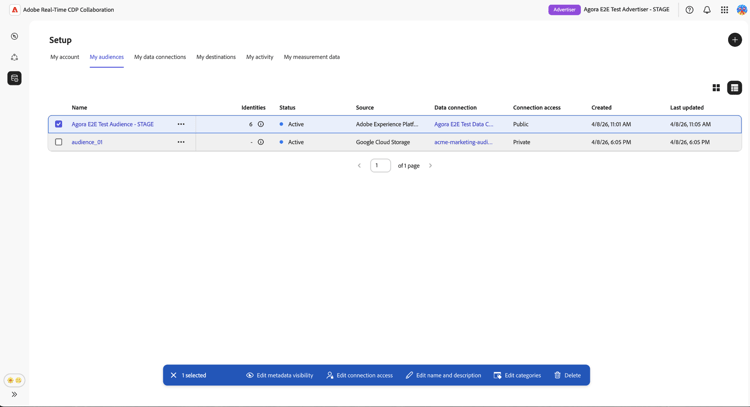
Task: Click the Source column header
Action: 365,108
